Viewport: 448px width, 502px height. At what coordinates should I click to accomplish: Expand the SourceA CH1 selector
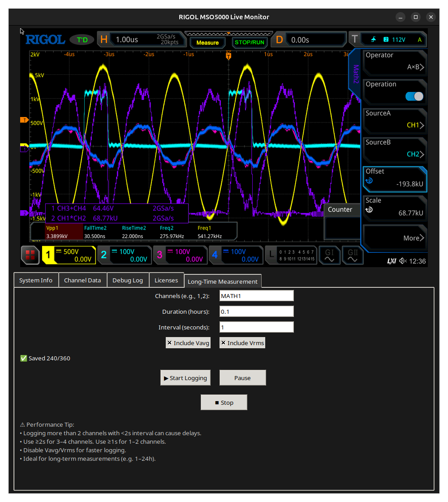[395, 121]
